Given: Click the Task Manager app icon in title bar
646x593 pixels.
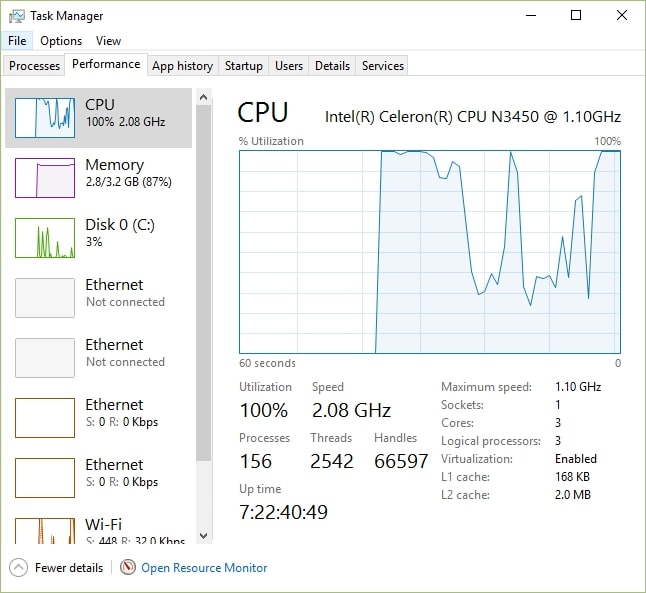Looking at the screenshot, I should pos(17,16).
